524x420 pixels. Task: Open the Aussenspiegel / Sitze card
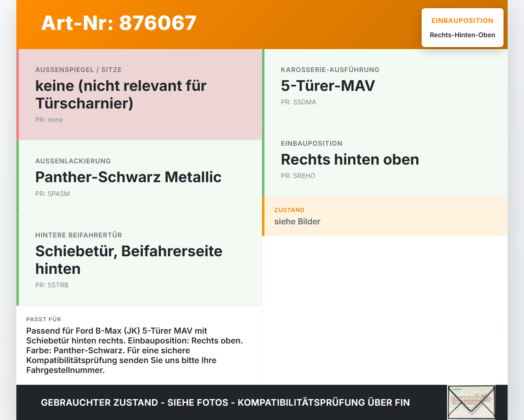coord(139,95)
